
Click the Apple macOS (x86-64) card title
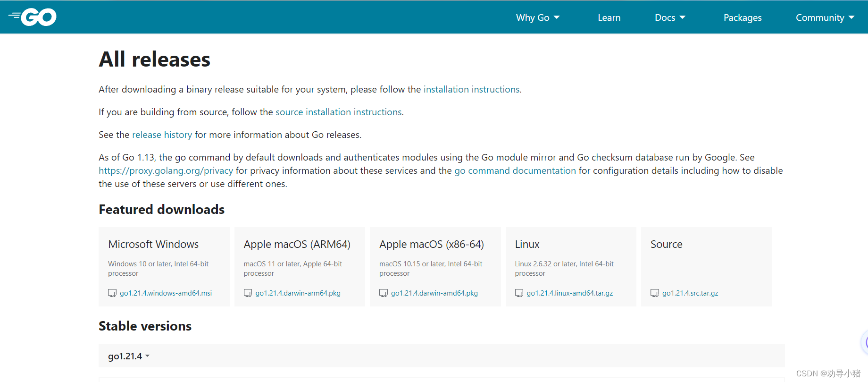tap(432, 244)
